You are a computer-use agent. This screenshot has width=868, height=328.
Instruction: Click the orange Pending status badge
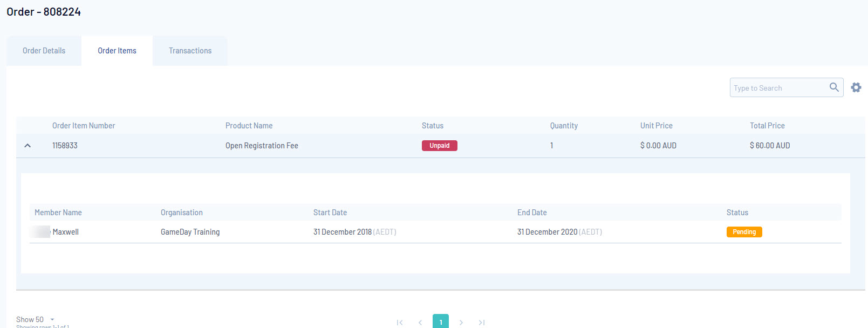(x=744, y=232)
